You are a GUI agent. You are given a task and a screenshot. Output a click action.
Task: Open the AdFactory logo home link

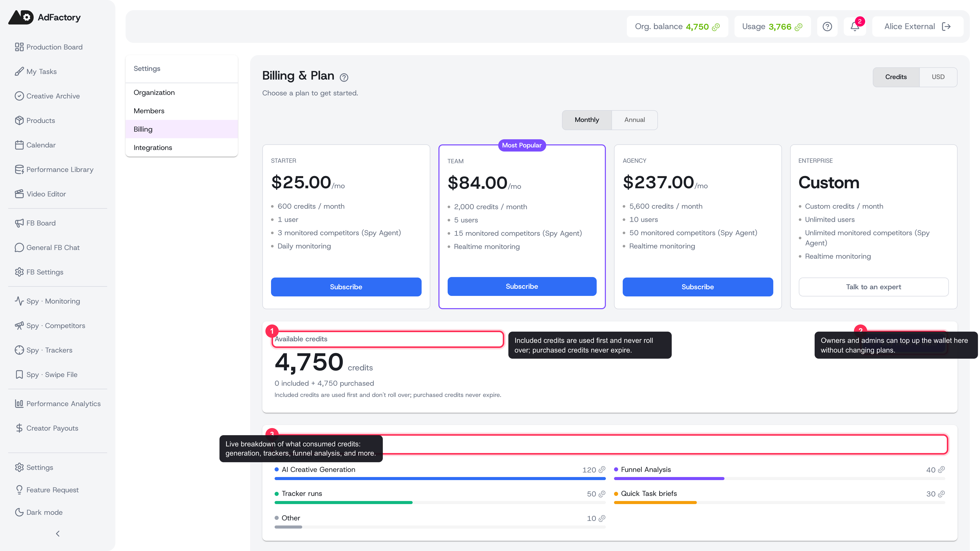(x=44, y=17)
